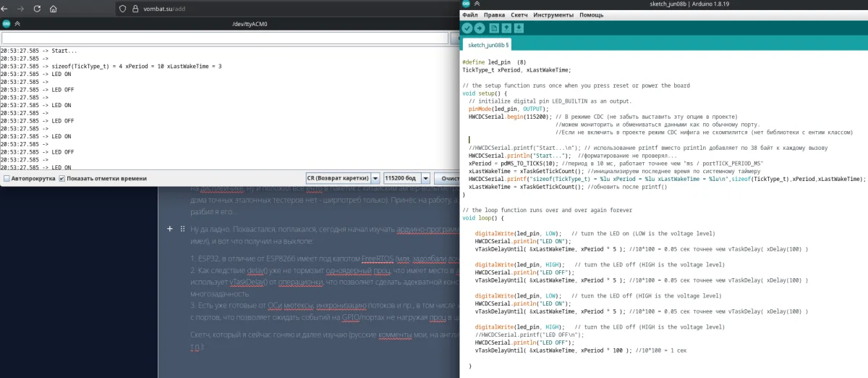Click the /dev/ttyACM0 window title
Screen dimensions: 868x378
click(x=250, y=23)
